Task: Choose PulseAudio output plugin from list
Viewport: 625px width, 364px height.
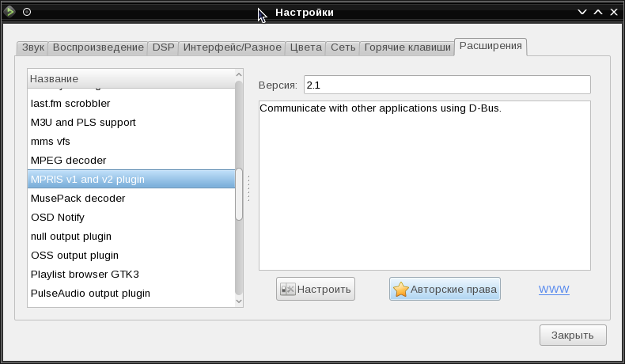Action: pyautogui.click(x=90, y=294)
